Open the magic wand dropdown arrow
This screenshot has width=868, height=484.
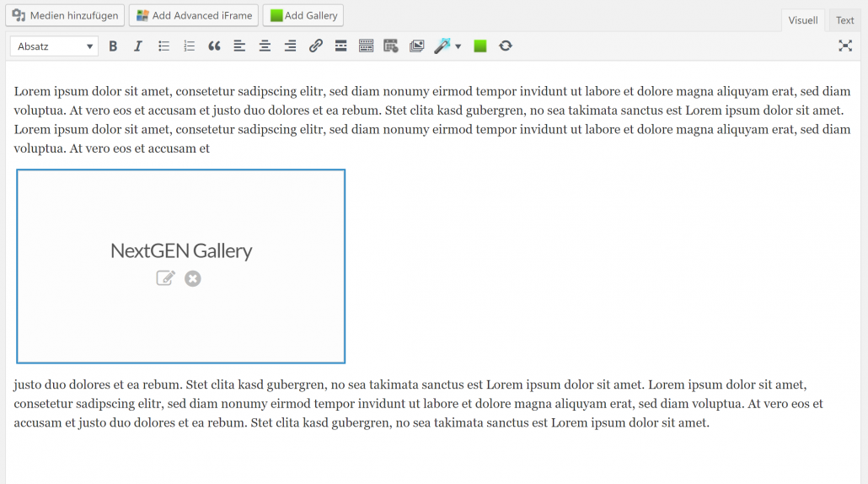pos(458,46)
